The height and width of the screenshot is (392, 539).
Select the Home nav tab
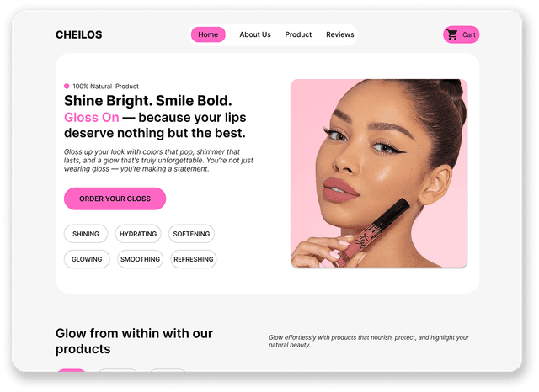[x=208, y=34]
